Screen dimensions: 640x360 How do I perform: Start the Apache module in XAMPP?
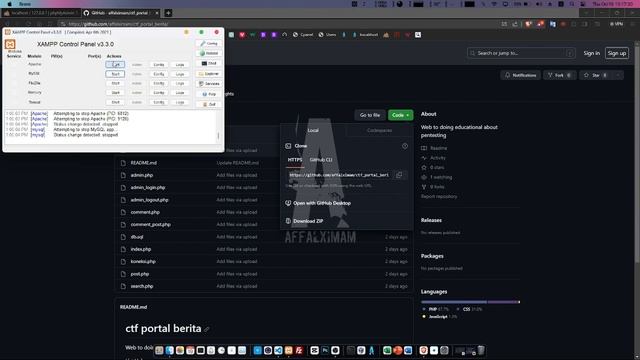pos(115,64)
